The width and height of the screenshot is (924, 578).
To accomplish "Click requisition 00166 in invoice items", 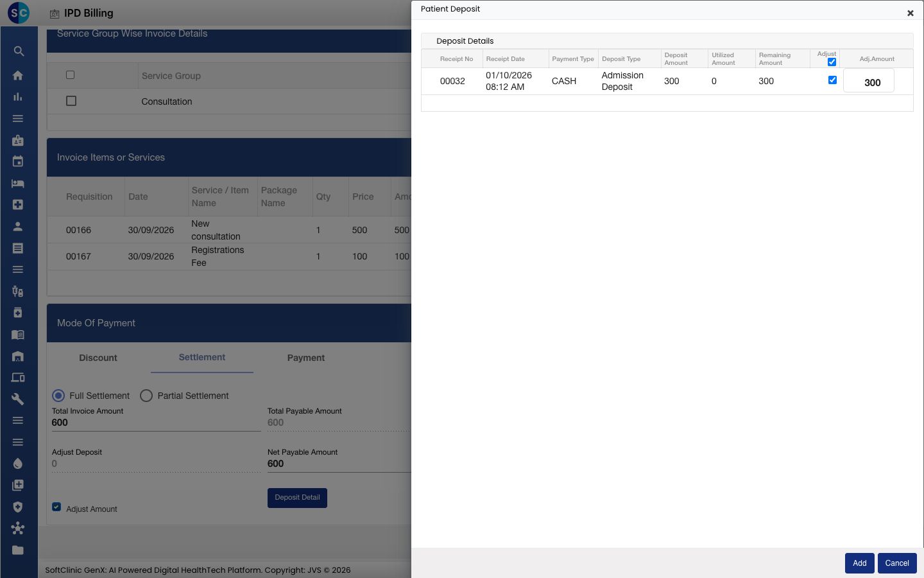I will pyautogui.click(x=78, y=230).
